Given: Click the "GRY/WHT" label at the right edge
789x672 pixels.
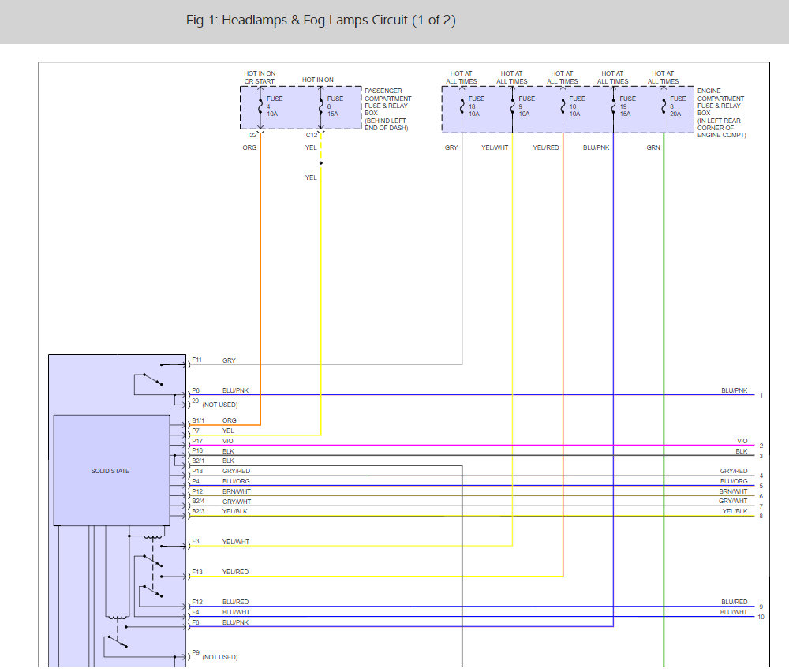Looking at the screenshot, I should (733, 501).
